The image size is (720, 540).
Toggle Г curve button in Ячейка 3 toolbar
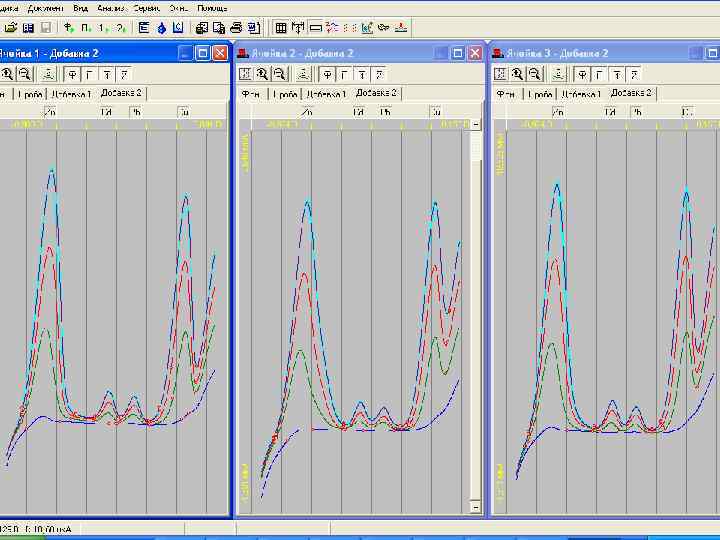pos(600,74)
